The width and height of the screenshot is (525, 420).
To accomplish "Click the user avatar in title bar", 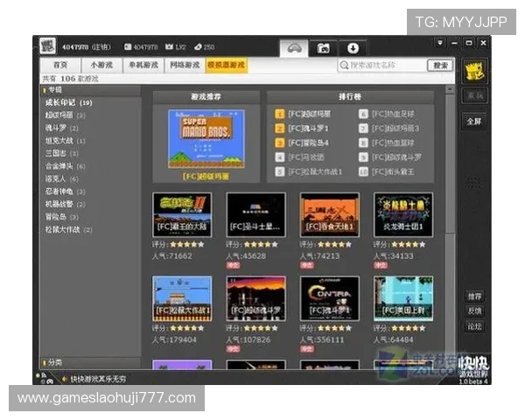I will click(x=47, y=45).
